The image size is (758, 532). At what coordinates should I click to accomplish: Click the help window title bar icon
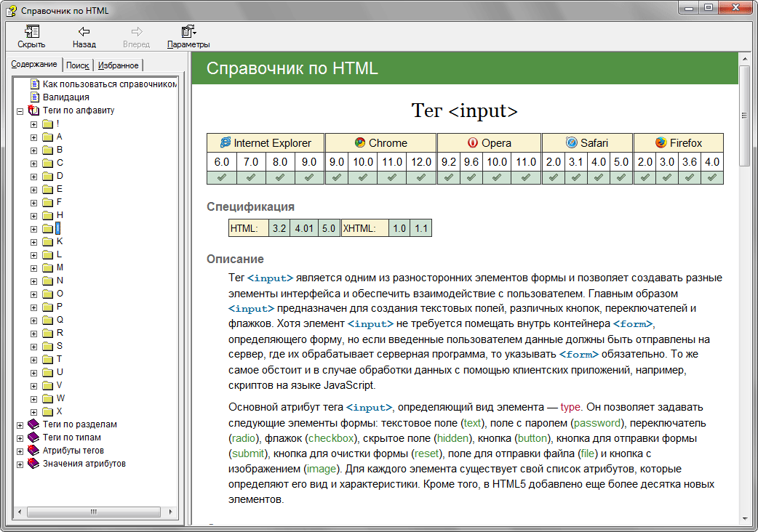point(12,11)
